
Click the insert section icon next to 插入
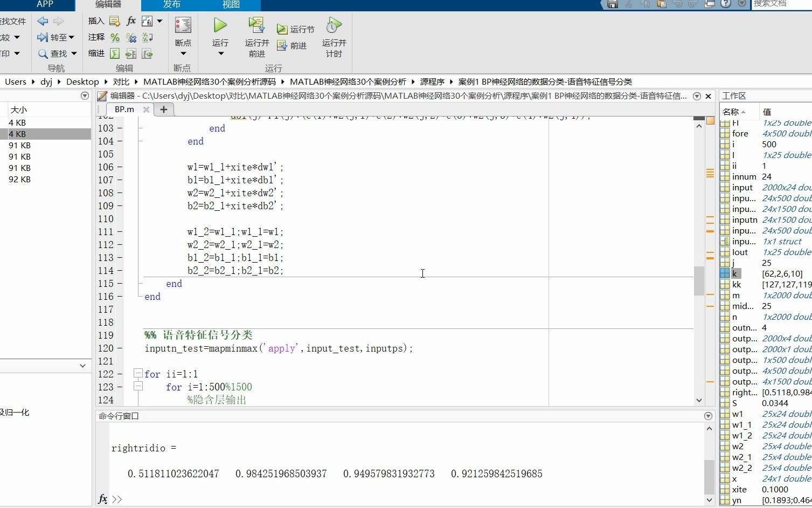pyautogui.click(x=114, y=21)
